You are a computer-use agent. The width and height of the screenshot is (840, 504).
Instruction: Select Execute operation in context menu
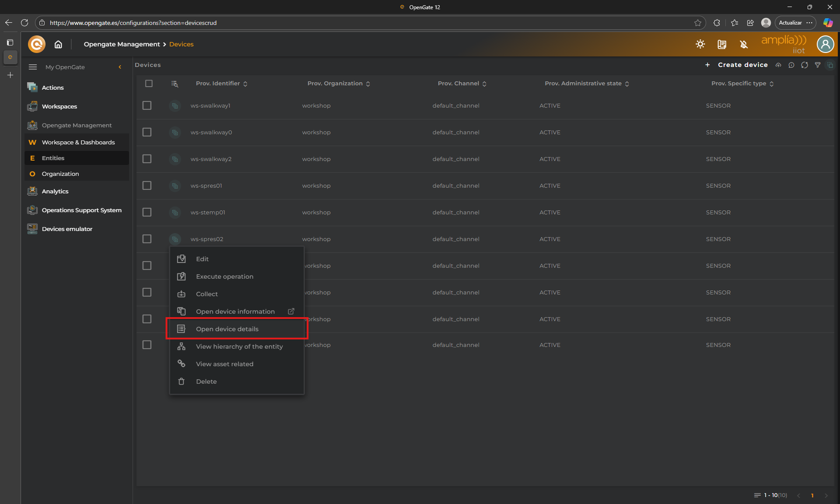click(x=224, y=276)
